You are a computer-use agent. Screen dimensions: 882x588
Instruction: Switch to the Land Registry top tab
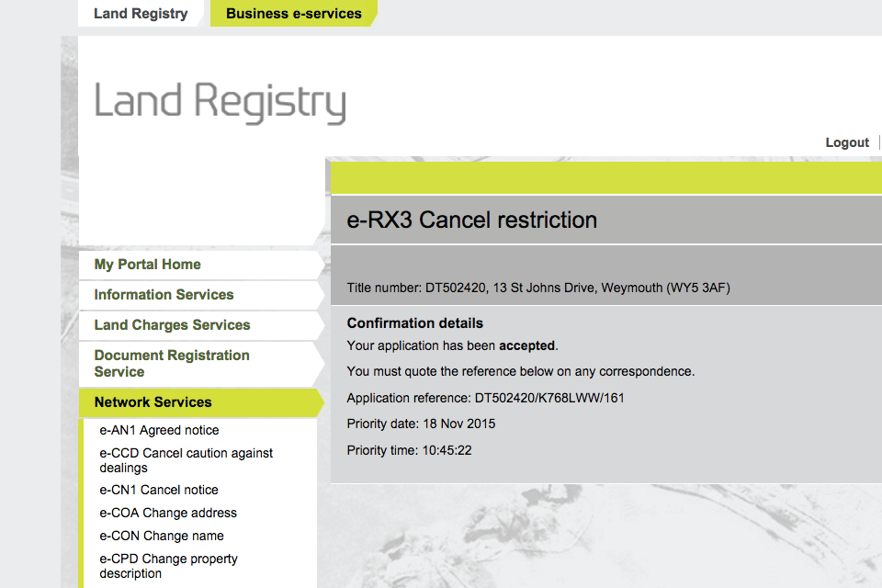click(141, 14)
